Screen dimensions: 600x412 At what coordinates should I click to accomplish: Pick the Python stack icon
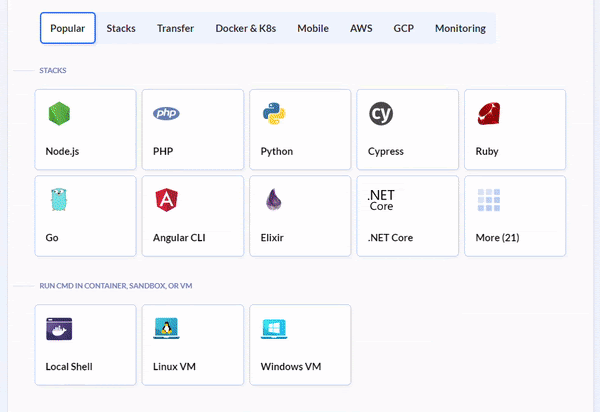pos(274,114)
